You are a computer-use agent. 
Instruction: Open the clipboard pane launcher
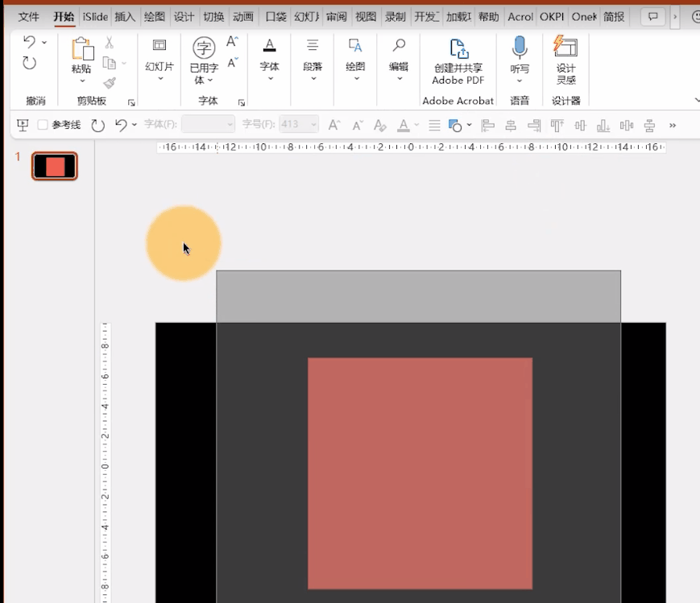(x=131, y=103)
